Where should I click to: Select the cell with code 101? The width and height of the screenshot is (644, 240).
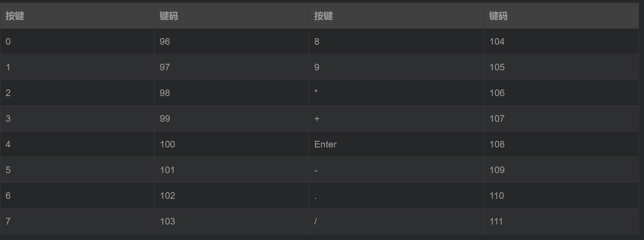coord(232,170)
